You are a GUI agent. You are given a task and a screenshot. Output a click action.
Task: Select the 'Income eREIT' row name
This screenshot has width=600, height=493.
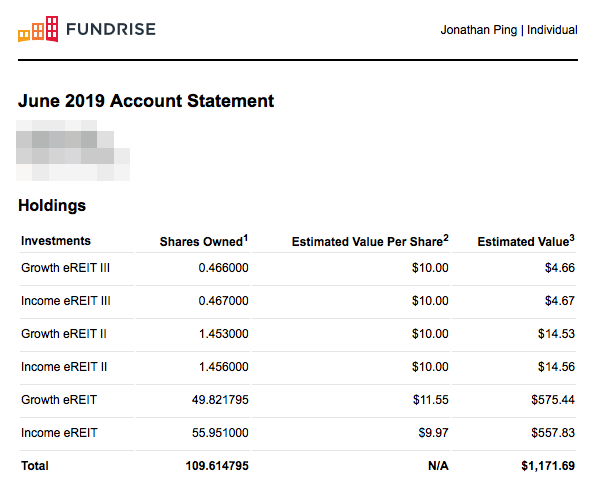[59, 433]
